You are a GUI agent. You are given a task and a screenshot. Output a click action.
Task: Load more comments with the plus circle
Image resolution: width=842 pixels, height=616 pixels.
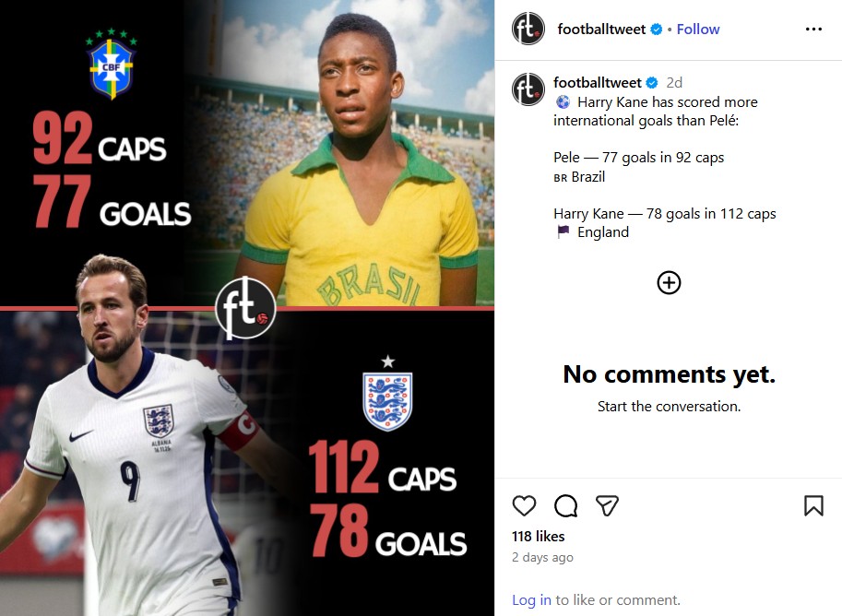coord(669,282)
